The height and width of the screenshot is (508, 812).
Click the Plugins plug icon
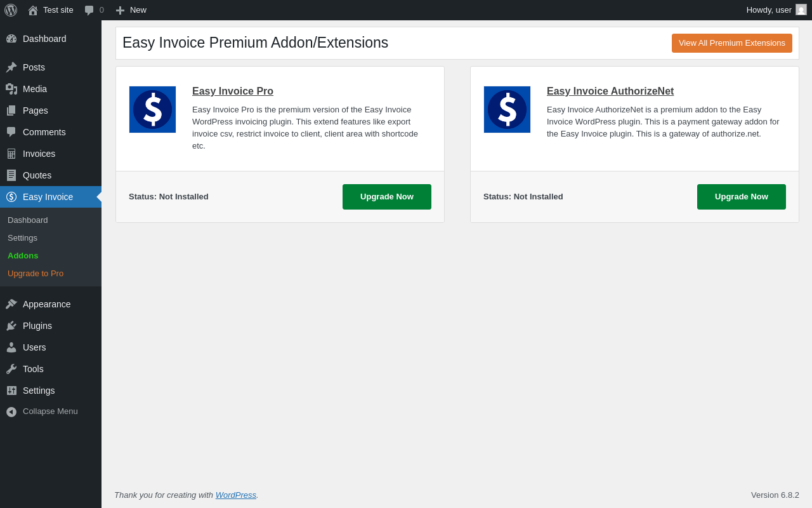pos(11,326)
